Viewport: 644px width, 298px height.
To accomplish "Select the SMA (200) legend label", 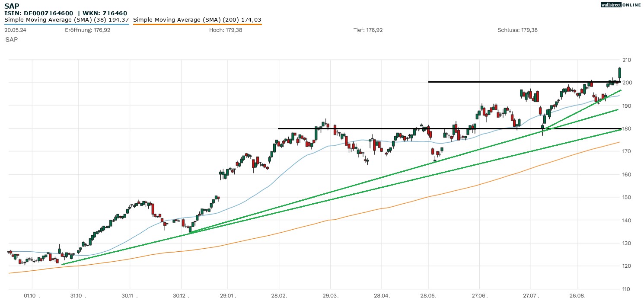I will [197, 20].
